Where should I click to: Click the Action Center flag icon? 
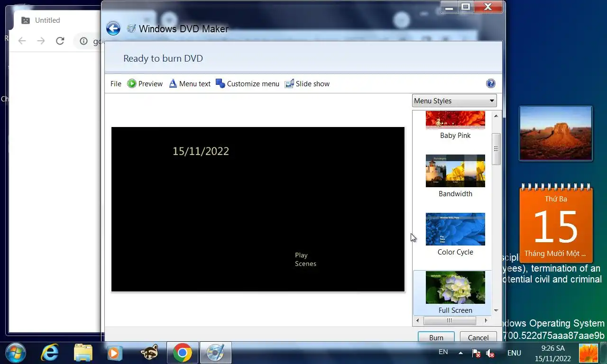click(x=476, y=353)
